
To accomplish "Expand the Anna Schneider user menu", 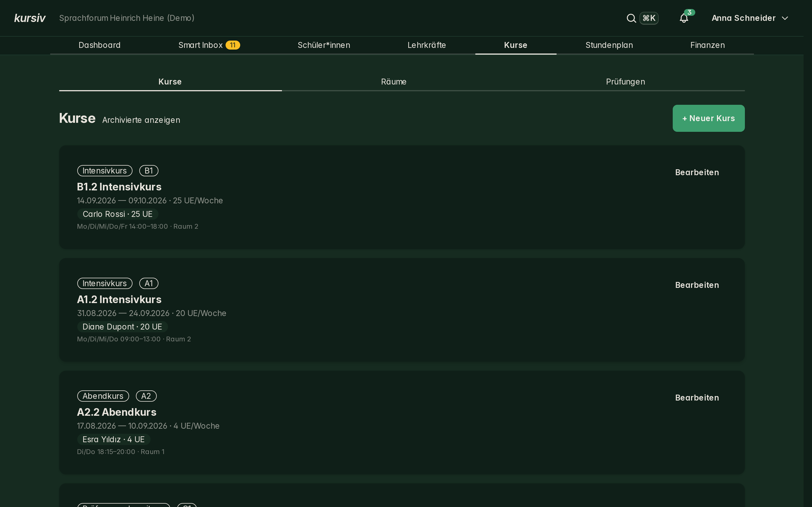I will point(750,18).
